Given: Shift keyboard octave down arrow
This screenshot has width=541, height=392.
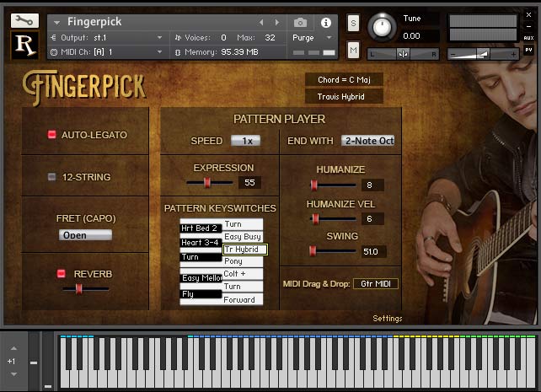Looking at the screenshot, I should pos(13,374).
